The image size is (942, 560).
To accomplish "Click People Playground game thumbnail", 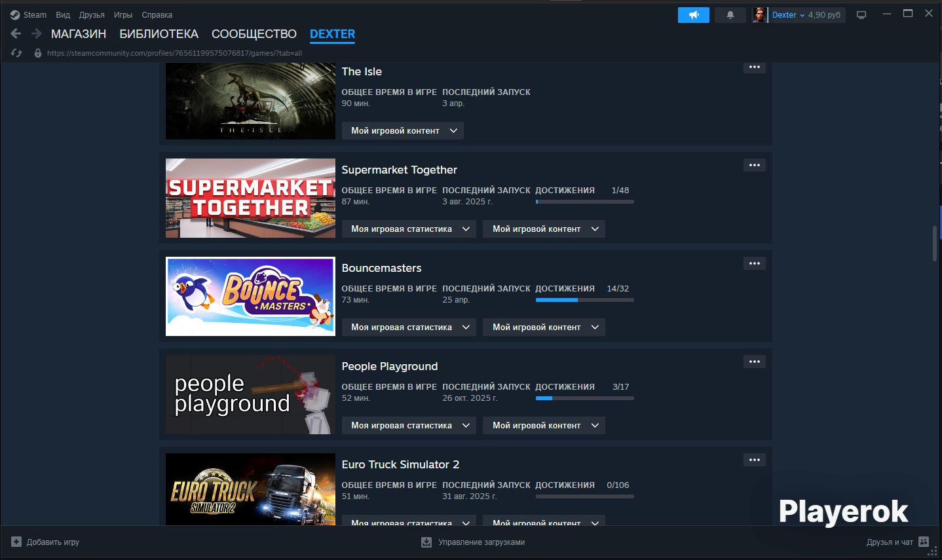I will point(250,394).
